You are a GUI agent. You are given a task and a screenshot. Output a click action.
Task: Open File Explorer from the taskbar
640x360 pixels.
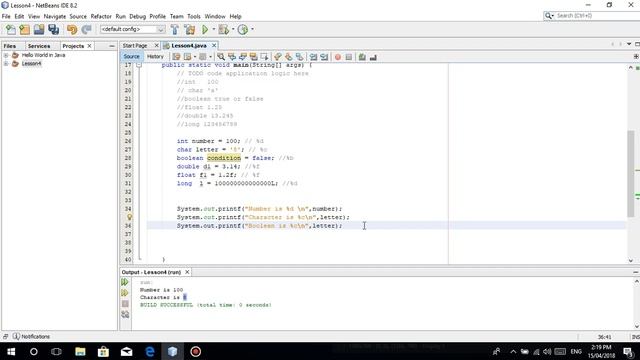tap(80, 351)
